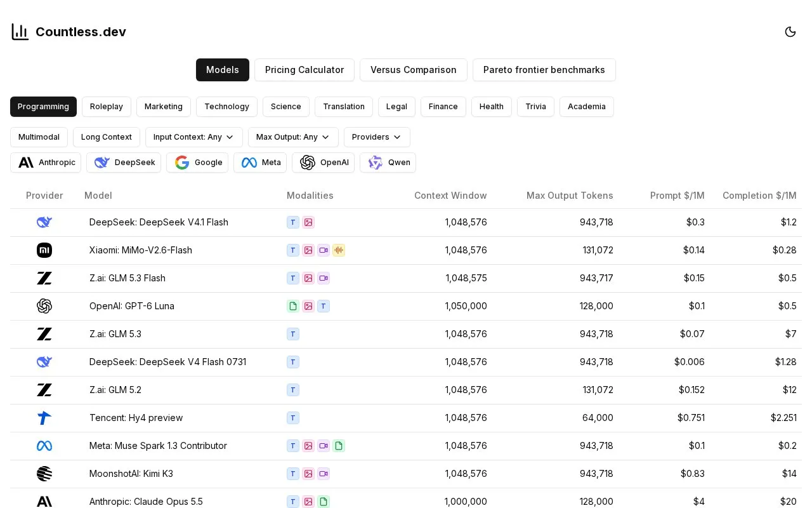The width and height of the screenshot is (812, 508).
Task: Open Pareto frontier benchmarks tab
Action: (x=544, y=70)
